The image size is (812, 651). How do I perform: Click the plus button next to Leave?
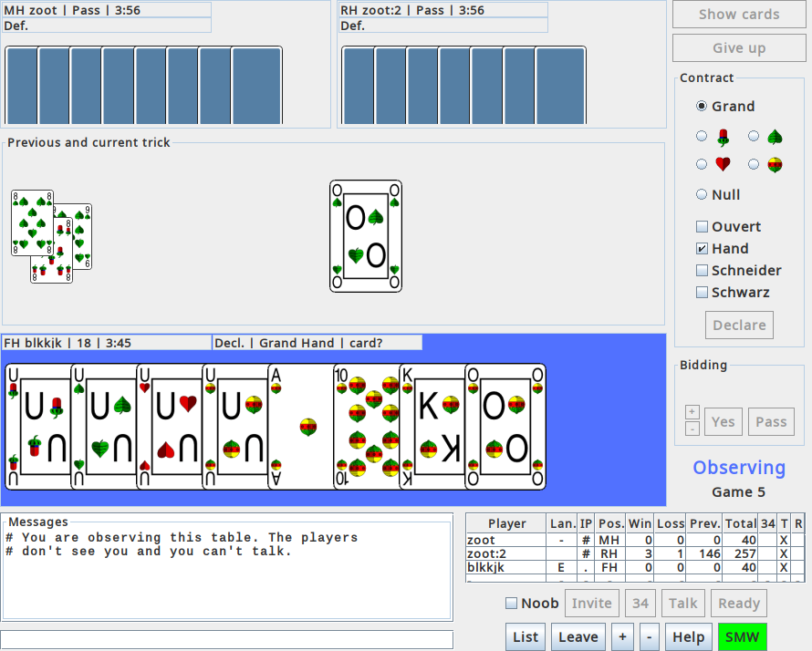622,637
